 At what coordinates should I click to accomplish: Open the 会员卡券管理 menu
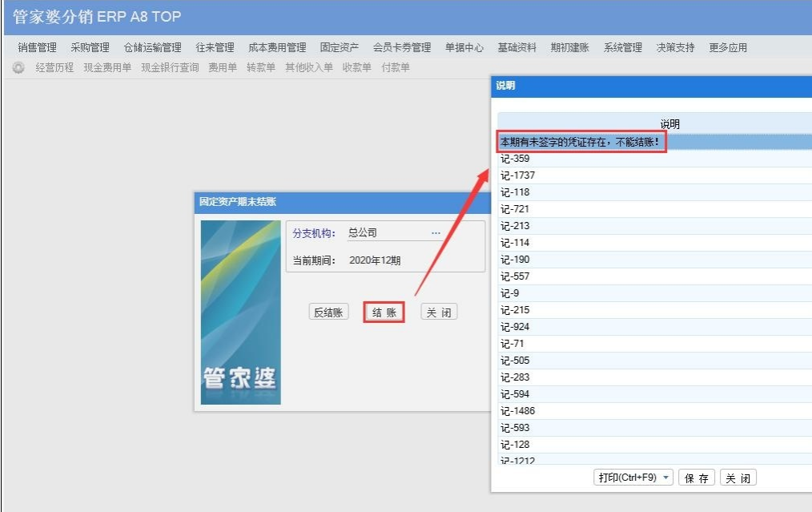click(x=402, y=48)
